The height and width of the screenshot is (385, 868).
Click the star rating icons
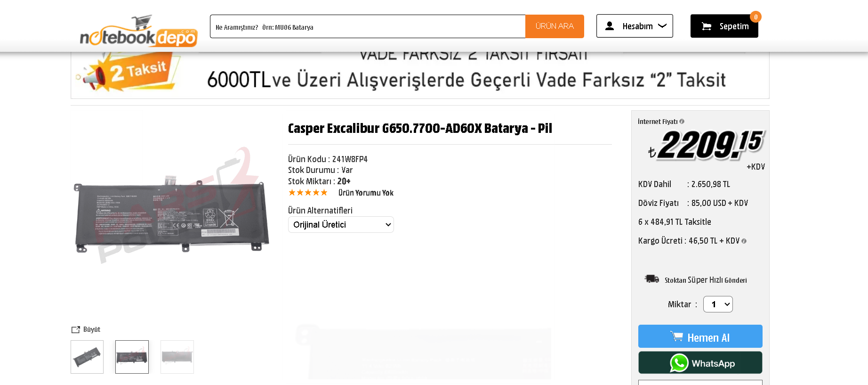point(308,192)
